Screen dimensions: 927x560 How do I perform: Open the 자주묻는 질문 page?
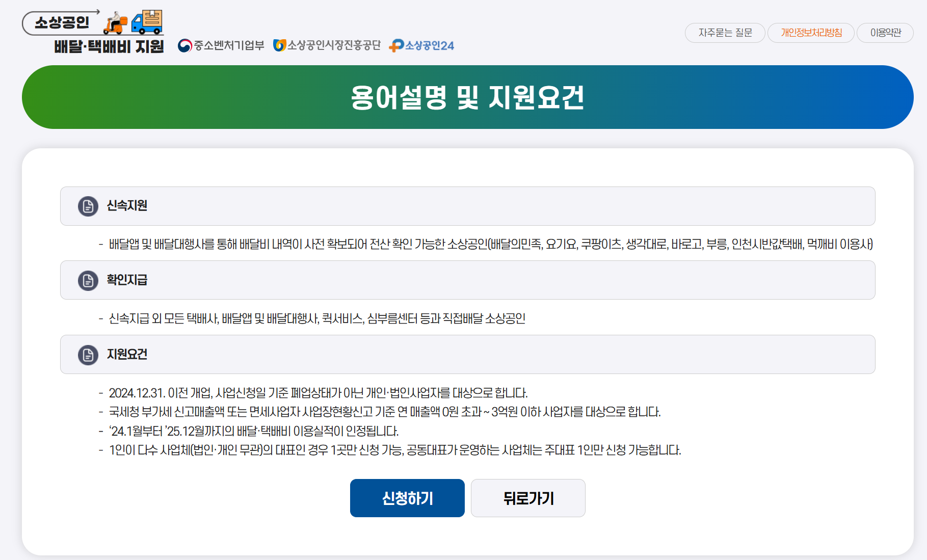coord(725,33)
